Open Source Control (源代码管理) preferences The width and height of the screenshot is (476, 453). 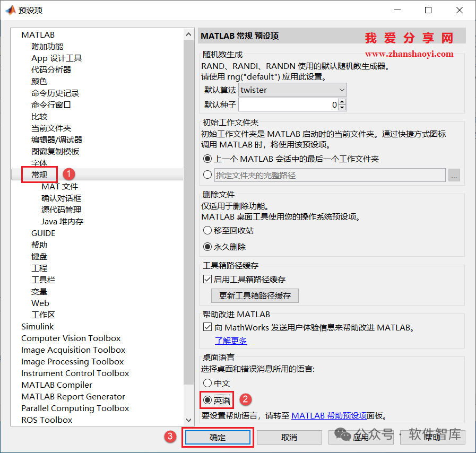pyautogui.click(x=62, y=210)
